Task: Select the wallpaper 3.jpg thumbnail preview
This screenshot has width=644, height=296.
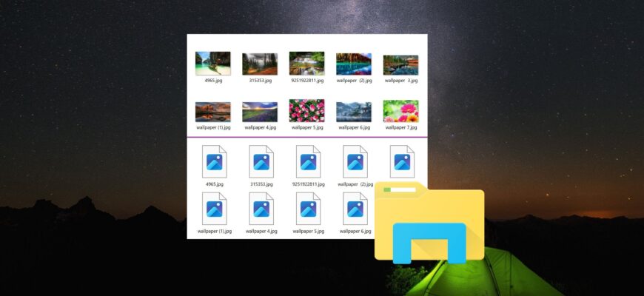Action: (x=401, y=65)
